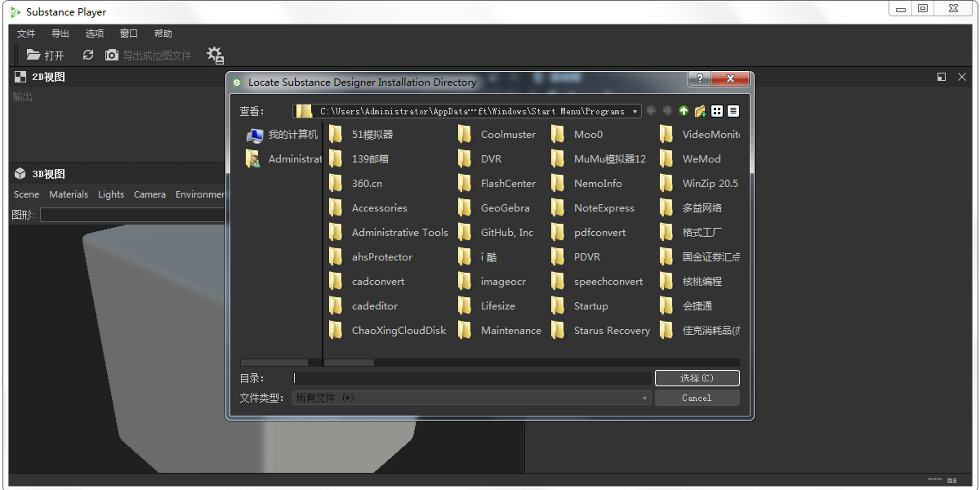Open the WeMod folder
The height and width of the screenshot is (490, 980).
[x=691, y=159]
